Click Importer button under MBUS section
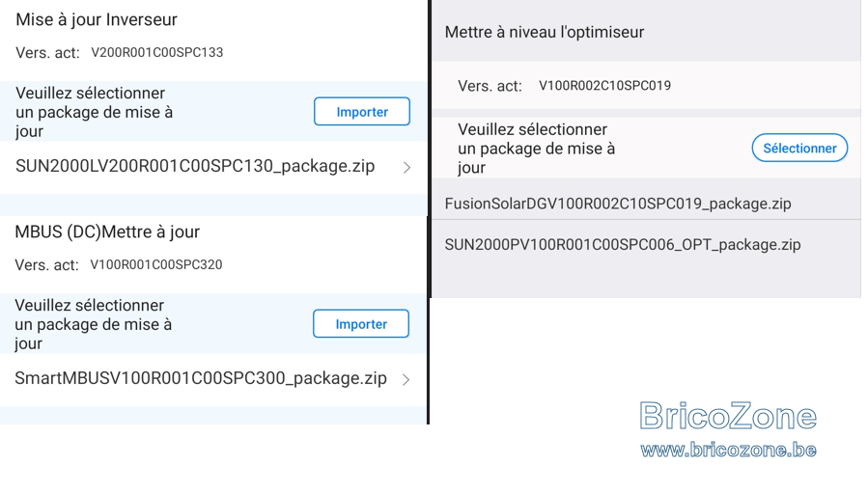Screen dimensions: 868x492 (x=361, y=324)
